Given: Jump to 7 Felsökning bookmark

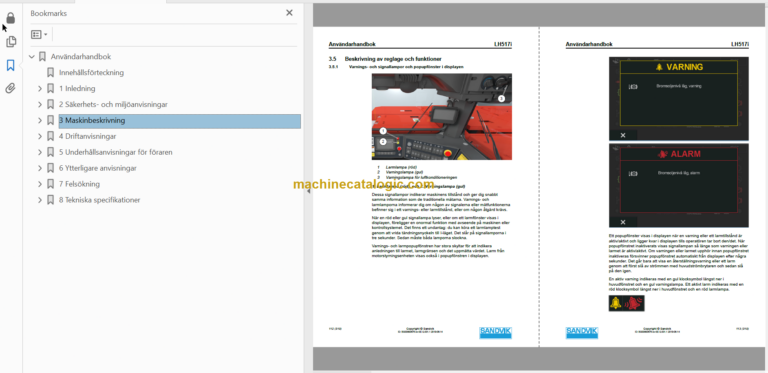Looking at the screenshot, I should (x=79, y=184).
